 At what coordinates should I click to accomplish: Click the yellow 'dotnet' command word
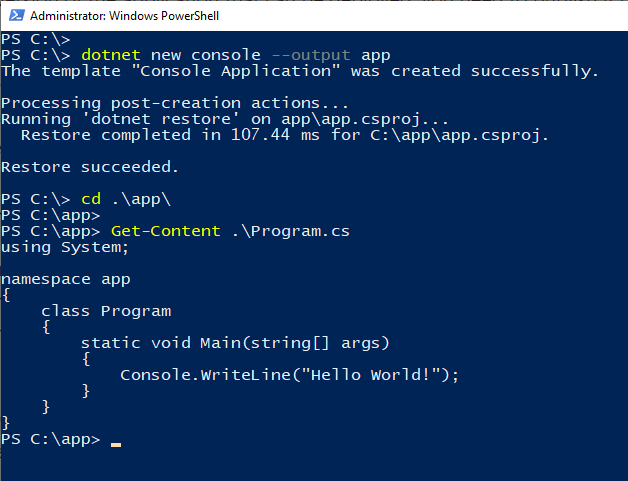111,55
